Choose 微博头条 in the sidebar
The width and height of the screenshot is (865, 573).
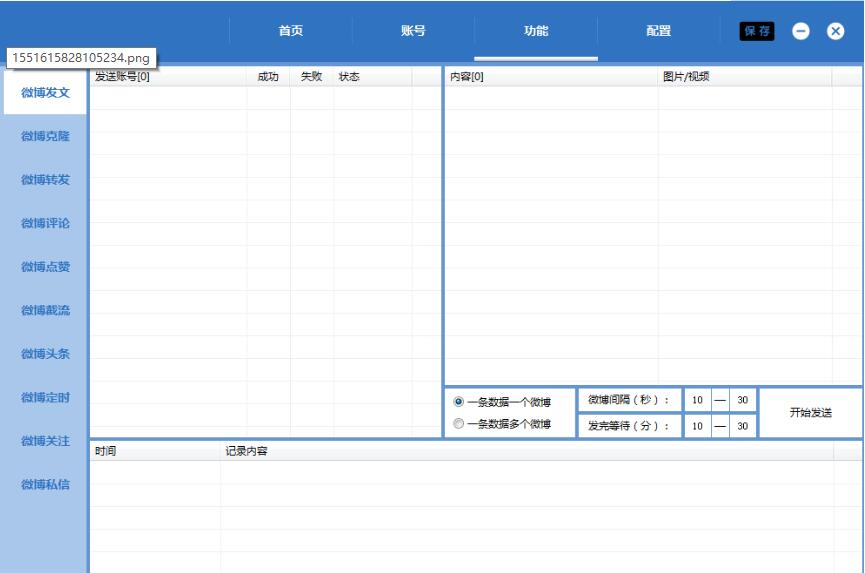45,354
